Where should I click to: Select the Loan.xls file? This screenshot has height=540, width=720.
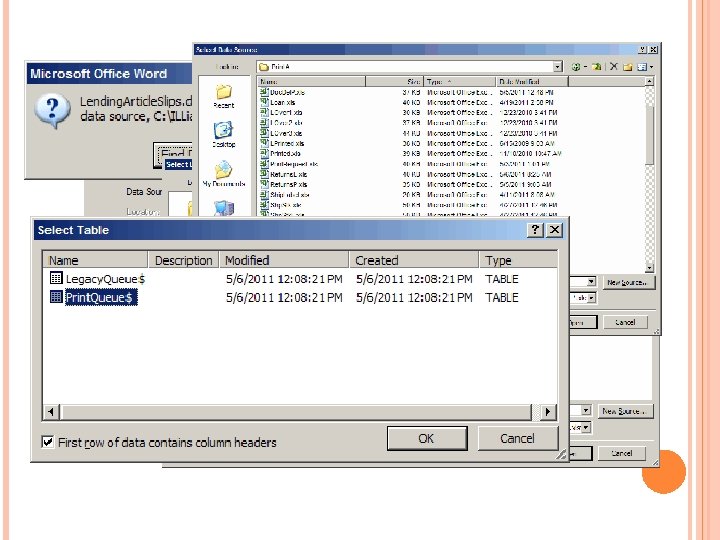[x=283, y=102]
